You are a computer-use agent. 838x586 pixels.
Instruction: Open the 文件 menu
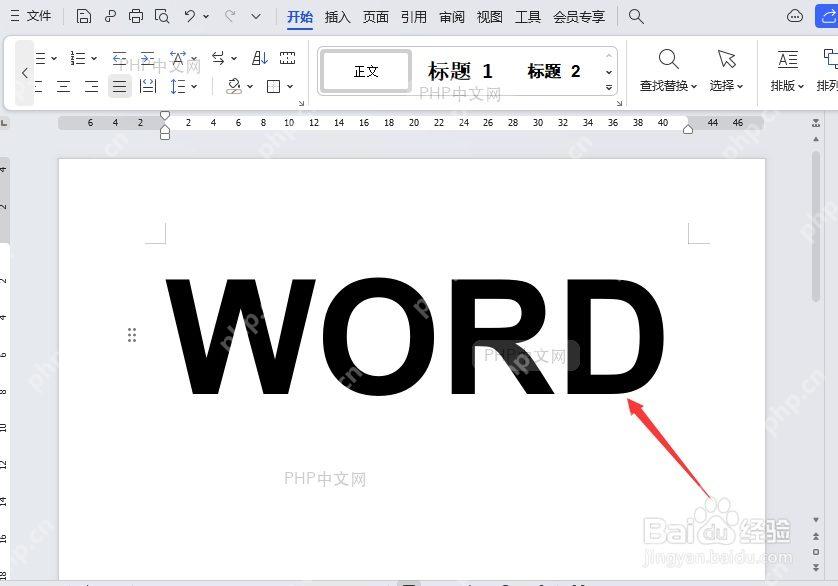pyautogui.click(x=31, y=16)
